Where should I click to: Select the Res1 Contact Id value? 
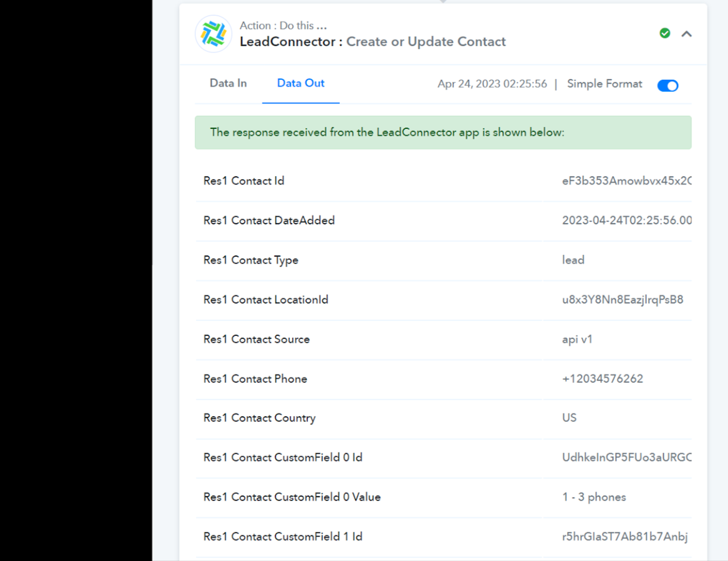pyautogui.click(x=626, y=181)
